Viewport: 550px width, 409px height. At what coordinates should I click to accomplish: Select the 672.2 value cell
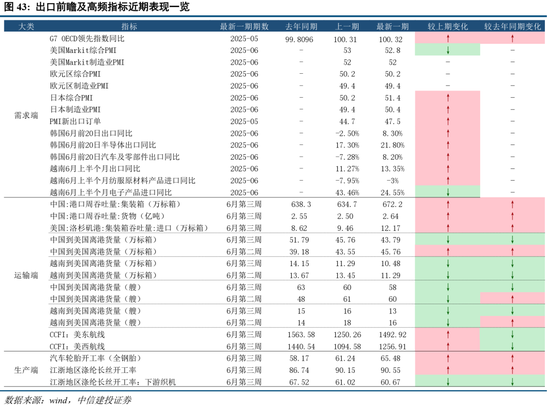[x=393, y=204]
